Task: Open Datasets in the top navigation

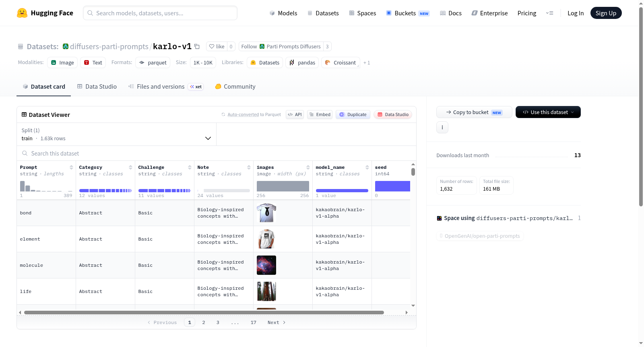Action: pyautogui.click(x=323, y=13)
